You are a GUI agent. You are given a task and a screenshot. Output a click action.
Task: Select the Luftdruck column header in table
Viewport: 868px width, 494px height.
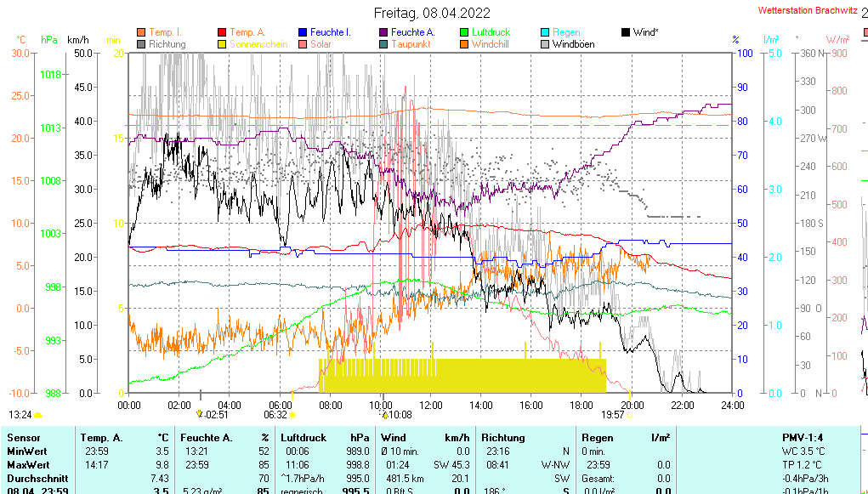point(306,437)
